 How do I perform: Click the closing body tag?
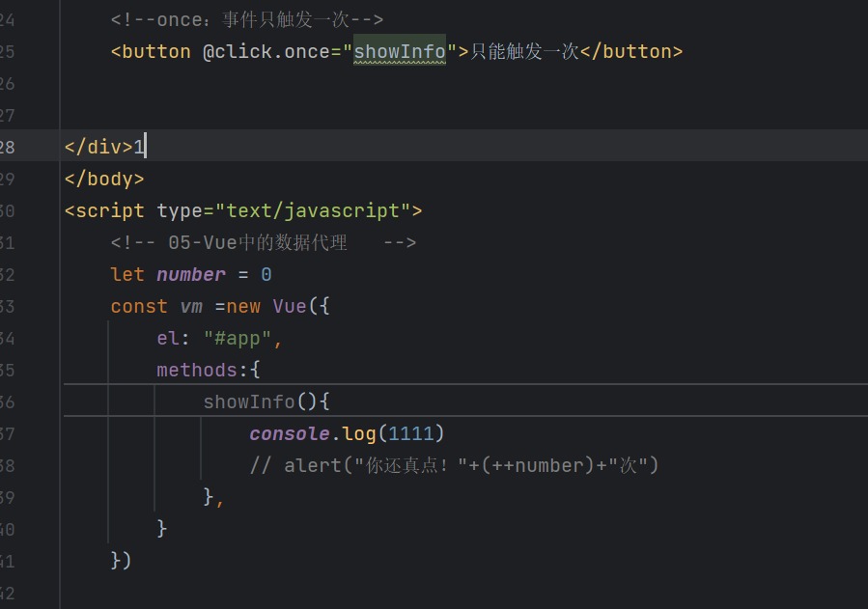[x=104, y=179]
